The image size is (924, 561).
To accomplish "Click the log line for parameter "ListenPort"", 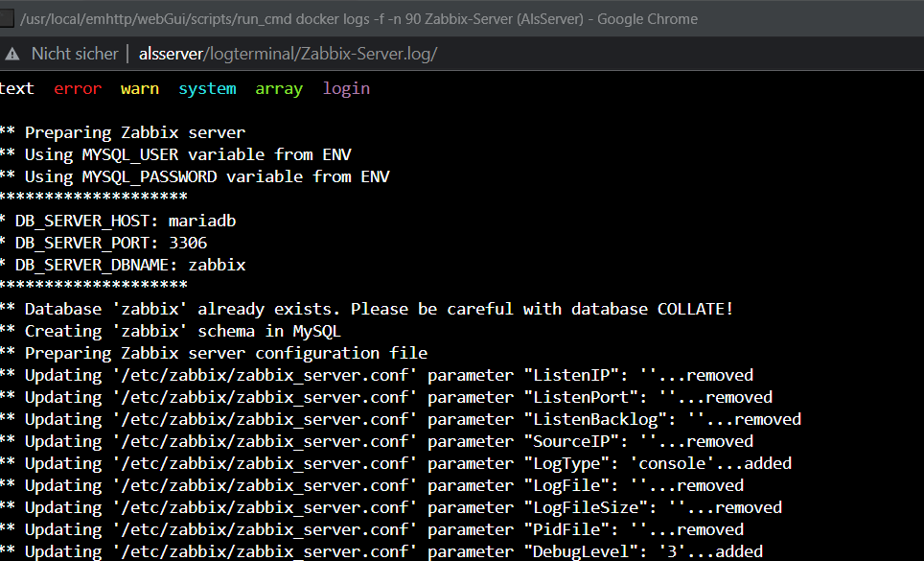I will click(386, 397).
